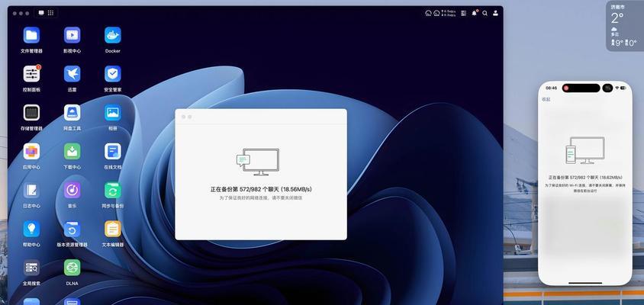Viewport: 644px width, 305px height.
Task: Open the 应用中心 app center
Action: [31, 152]
